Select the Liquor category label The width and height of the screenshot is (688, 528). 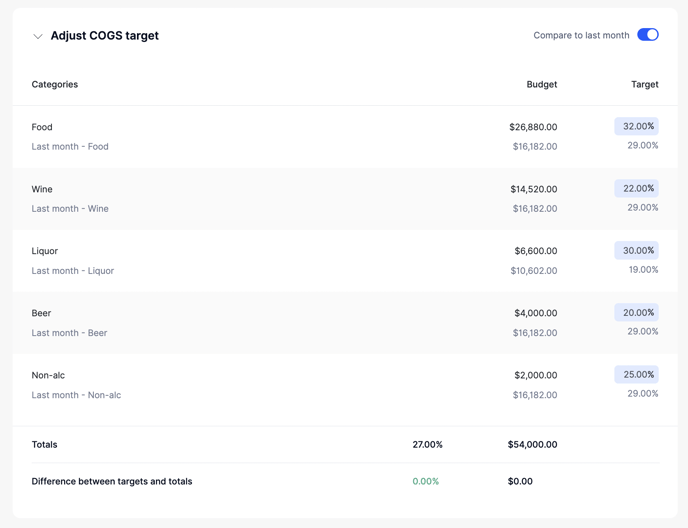coord(45,251)
